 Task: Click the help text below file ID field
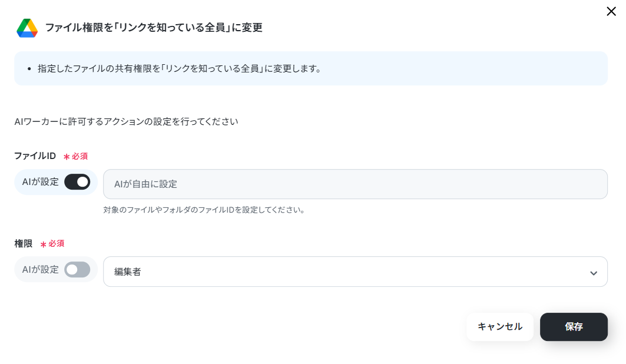tap(204, 210)
